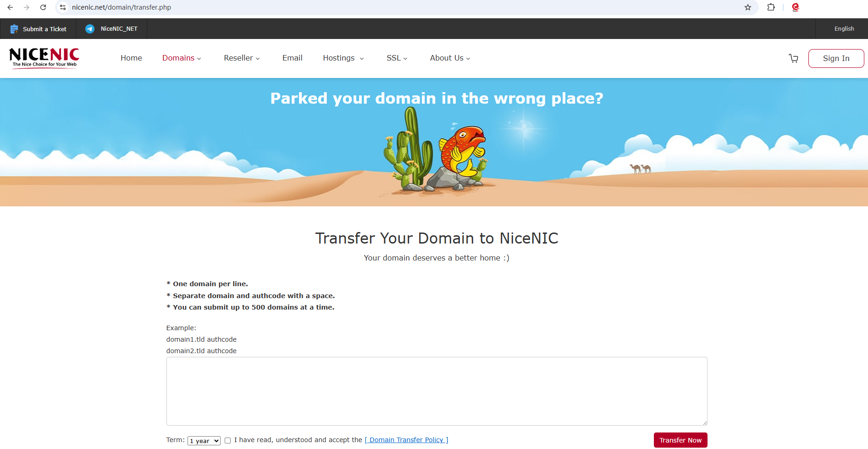Click the 'Transfer Your Domain to NiceNIC' heading
This screenshot has width=868, height=449.
coord(437,238)
